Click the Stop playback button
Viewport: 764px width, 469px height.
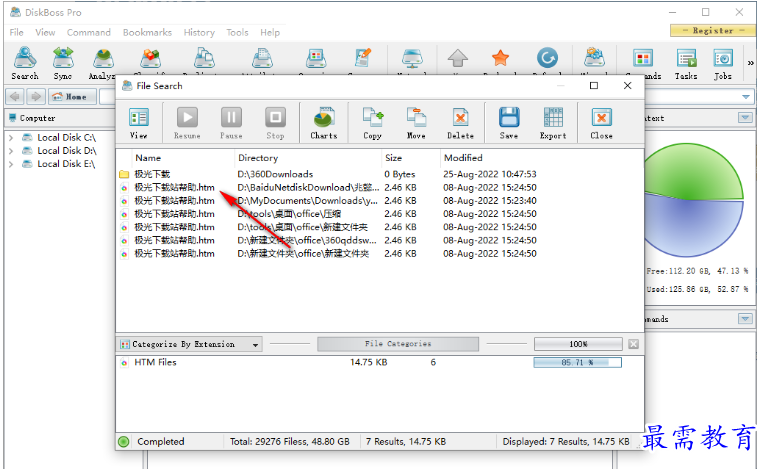pos(275,123)
